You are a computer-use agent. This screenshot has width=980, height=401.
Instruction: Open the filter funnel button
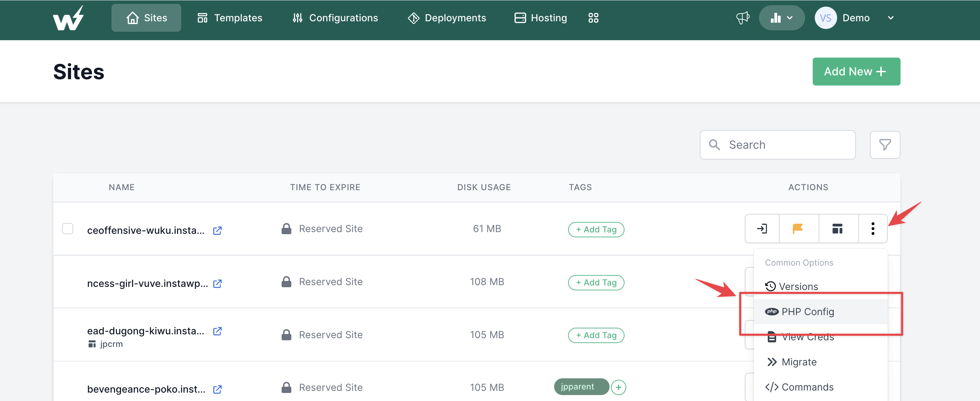coord(885,145)
